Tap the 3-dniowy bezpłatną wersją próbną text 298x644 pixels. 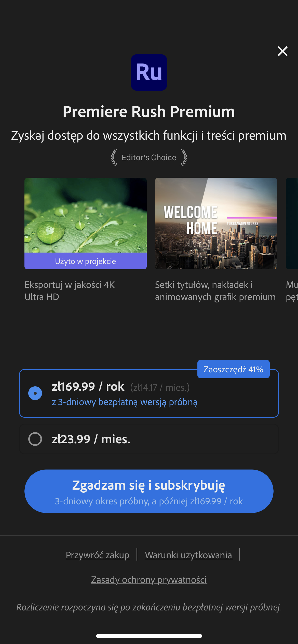pyautogui.click(x=125, y=402)
